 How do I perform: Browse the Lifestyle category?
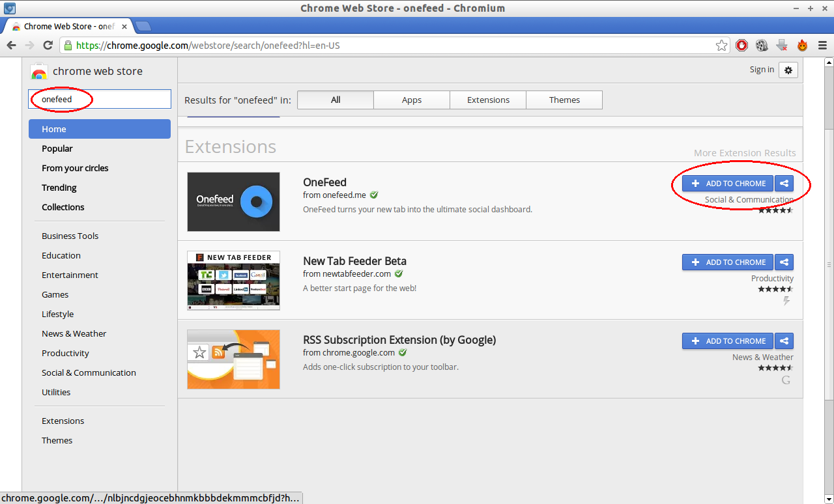(58, 314)
